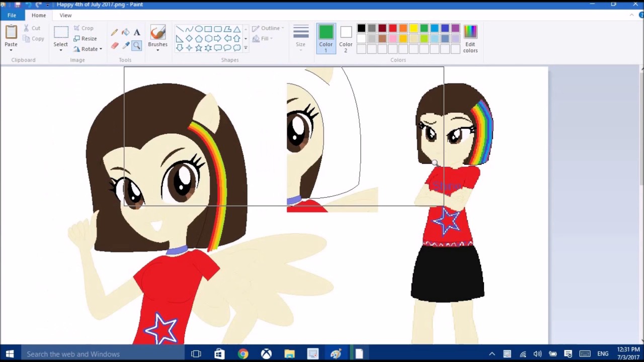Choose the Triangle shape
Screen dimensions: 644x362
[x=237, y=29]
